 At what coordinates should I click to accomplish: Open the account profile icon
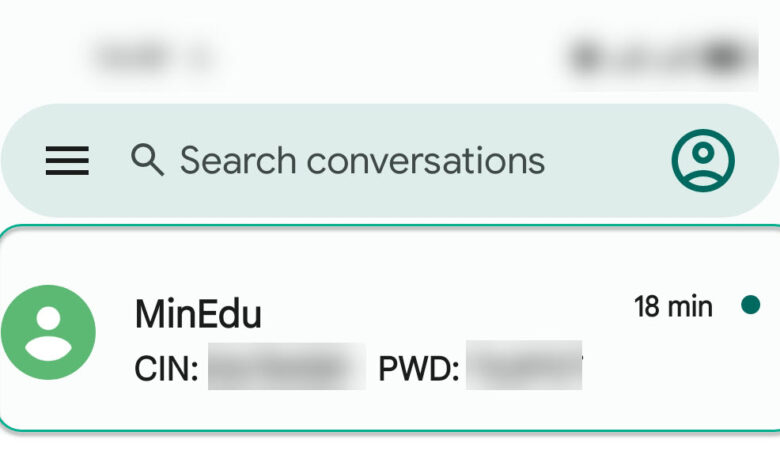pyautogui.click(x=702, y=160)
